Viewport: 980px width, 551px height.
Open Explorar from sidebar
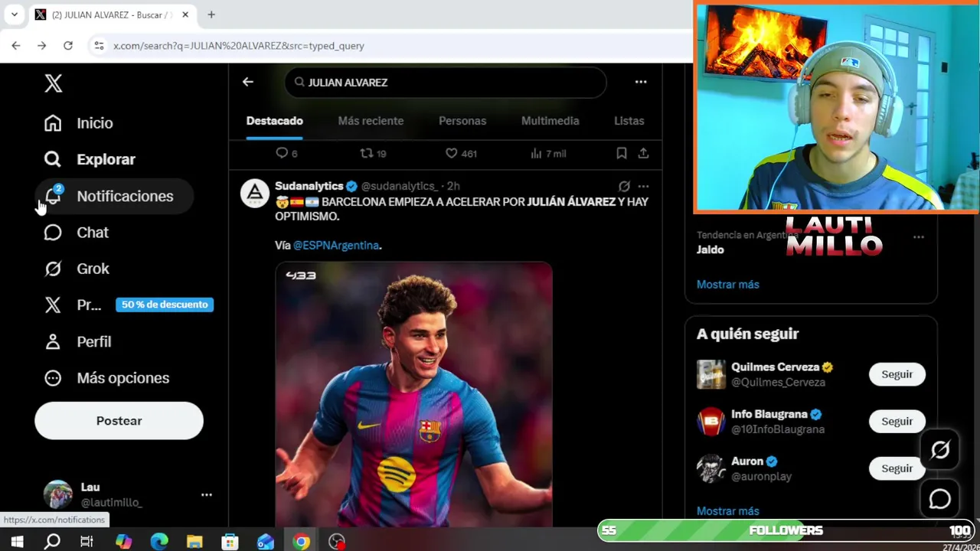90,159
